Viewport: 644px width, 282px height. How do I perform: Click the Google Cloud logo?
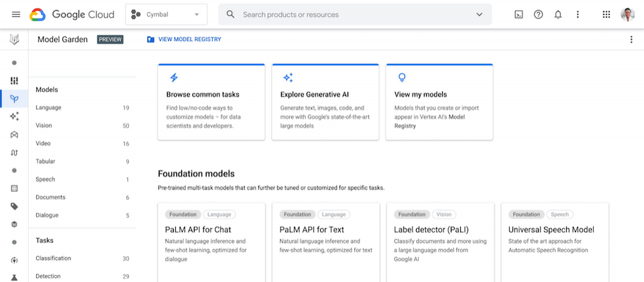72,14
